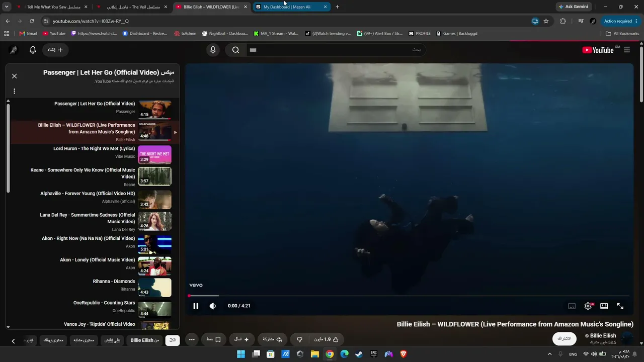This screenshot has height=362, width=644.
Task: Open YouTube notifications bell
Action: click(33, 50)
